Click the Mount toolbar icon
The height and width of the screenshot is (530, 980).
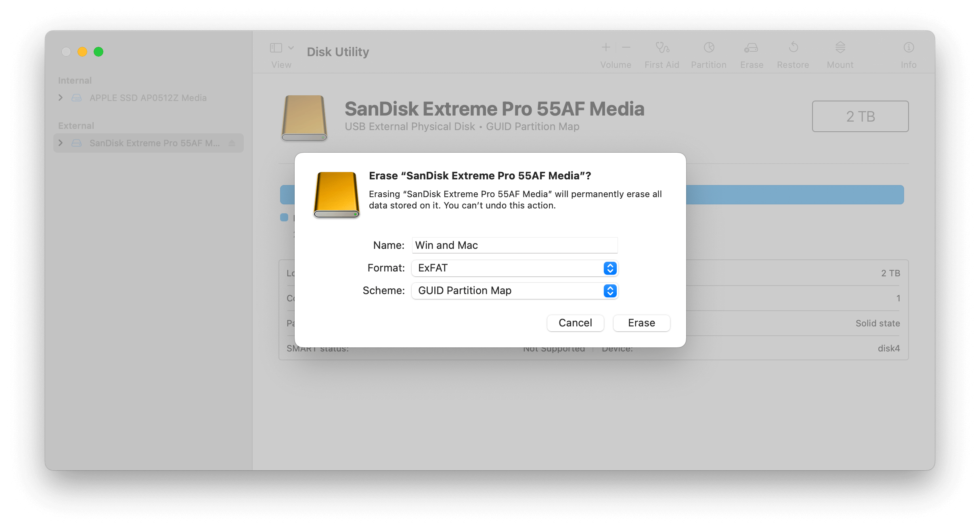[840, 48]
